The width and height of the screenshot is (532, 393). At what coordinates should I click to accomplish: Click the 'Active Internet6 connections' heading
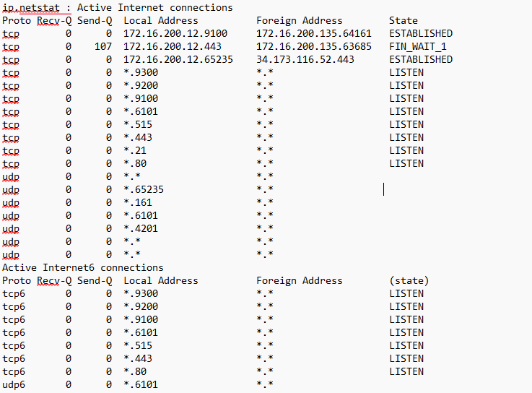click(83, 267)
